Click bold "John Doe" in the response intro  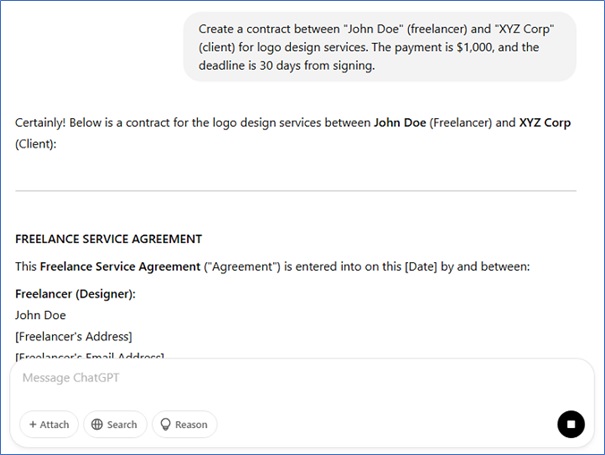tap(400, 124)
